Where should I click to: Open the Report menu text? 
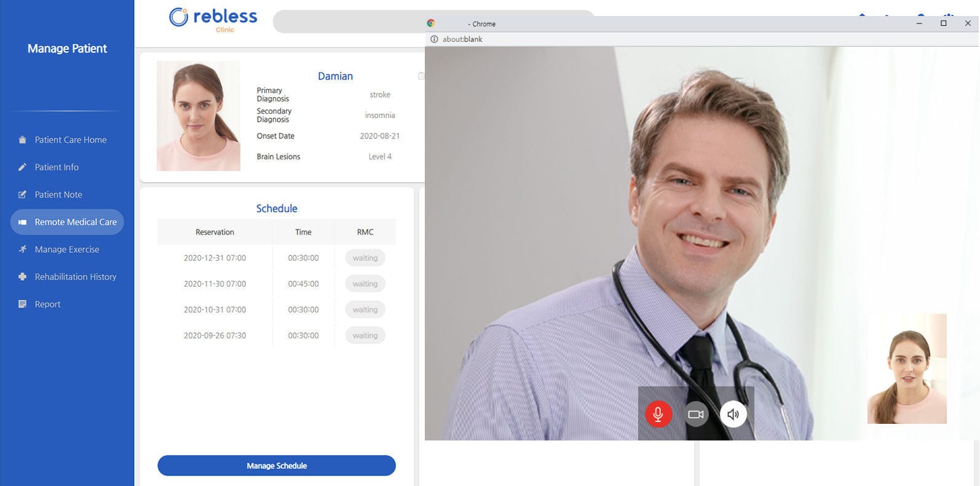[47, 304]
